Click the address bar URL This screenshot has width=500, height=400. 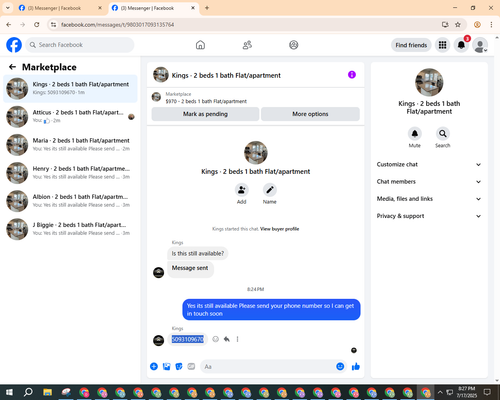pyautogui.click(x=117, y=25)
